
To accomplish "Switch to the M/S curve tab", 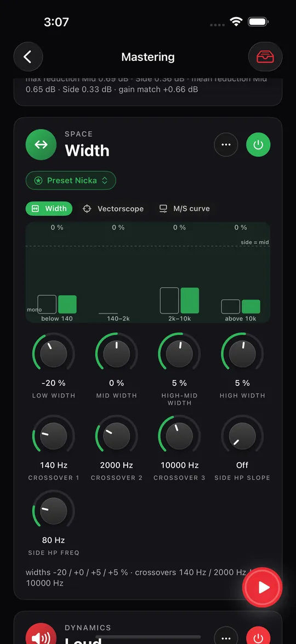I will (x=185, y=209).
